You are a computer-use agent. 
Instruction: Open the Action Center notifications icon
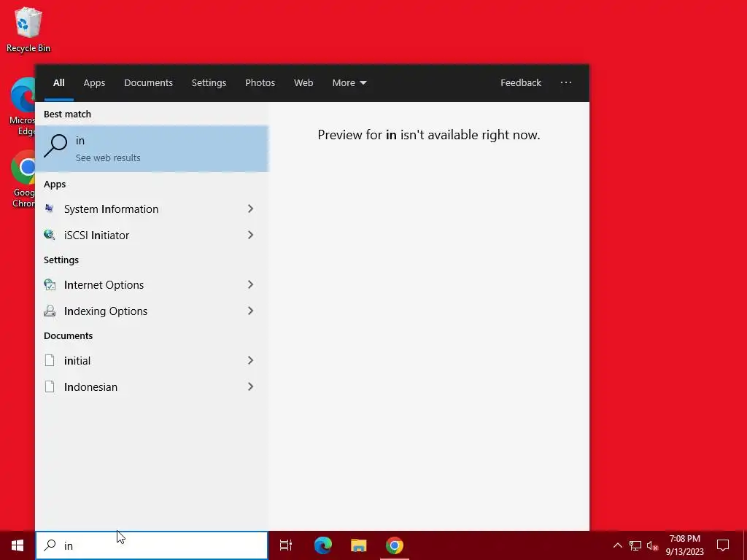(x=723, y=545)
